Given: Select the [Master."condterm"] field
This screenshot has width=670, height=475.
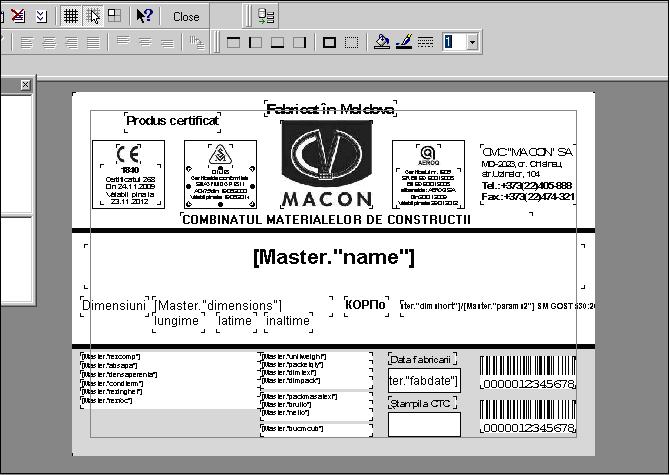Looking at the screenshot, I should (x=169, y=383).
